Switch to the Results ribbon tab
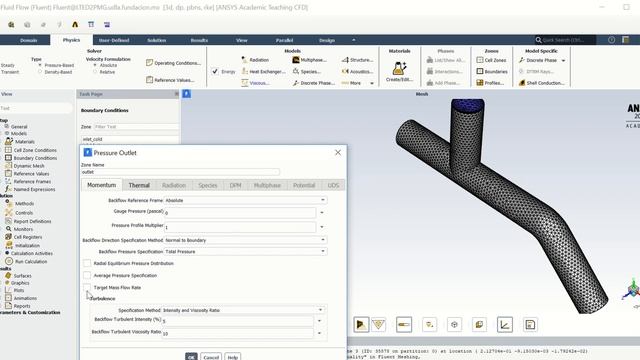 pyautogui.click(x=199, y=40)
